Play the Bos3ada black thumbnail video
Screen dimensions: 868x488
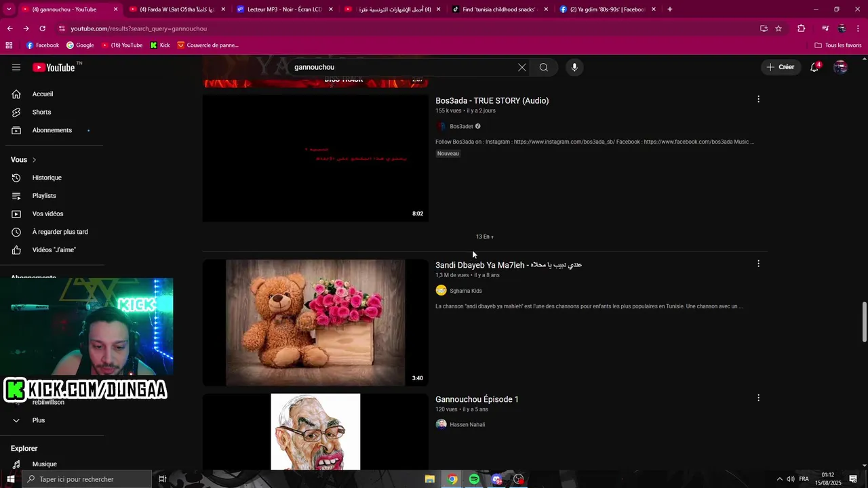tap(315, 158)
